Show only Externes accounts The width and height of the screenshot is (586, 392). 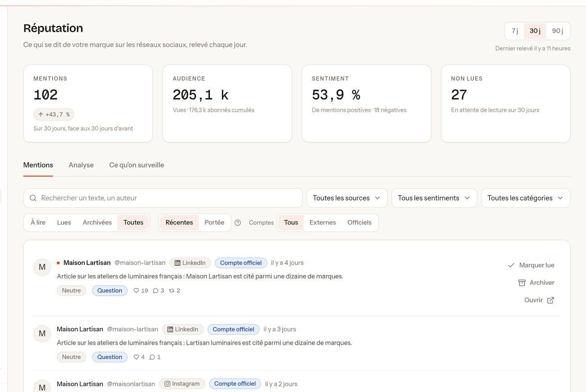(323, 223)
